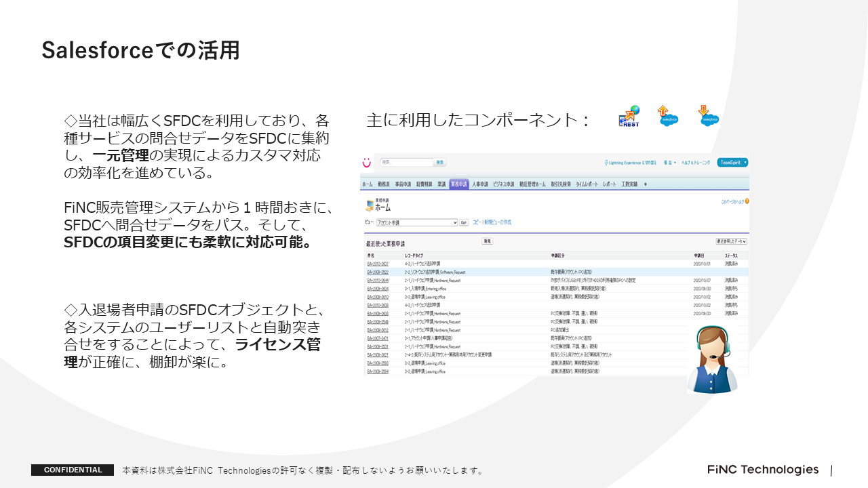This screenshot has height=488, width=868.
Task: Click the 申請日 column header
Action: (x=699, y=255)
